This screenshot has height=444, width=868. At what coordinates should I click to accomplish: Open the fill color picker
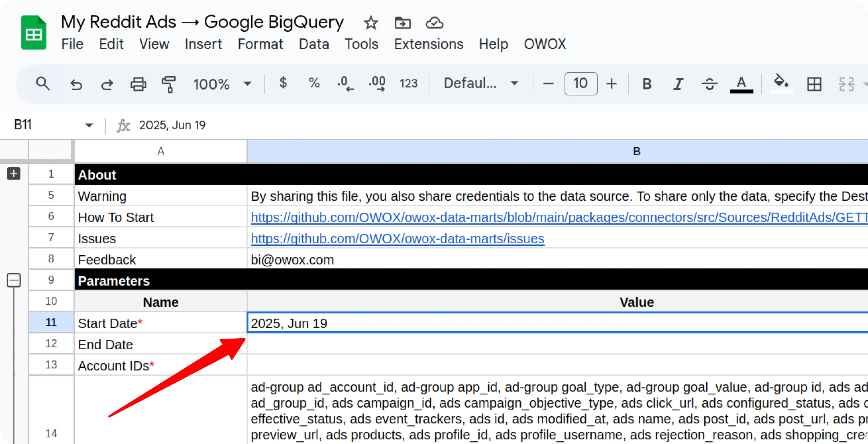coord(781,83)
